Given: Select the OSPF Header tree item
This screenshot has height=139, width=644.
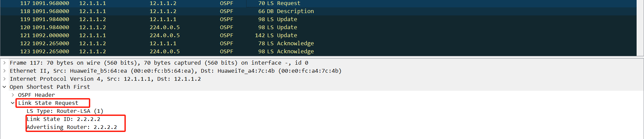Looking at the screenshot, I should point(36,95).
